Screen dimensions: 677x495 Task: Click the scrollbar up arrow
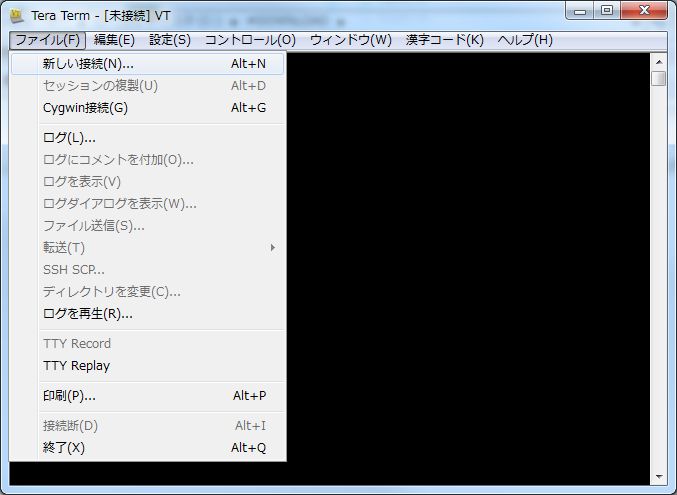pyautogui.click(x=658, y=61)
